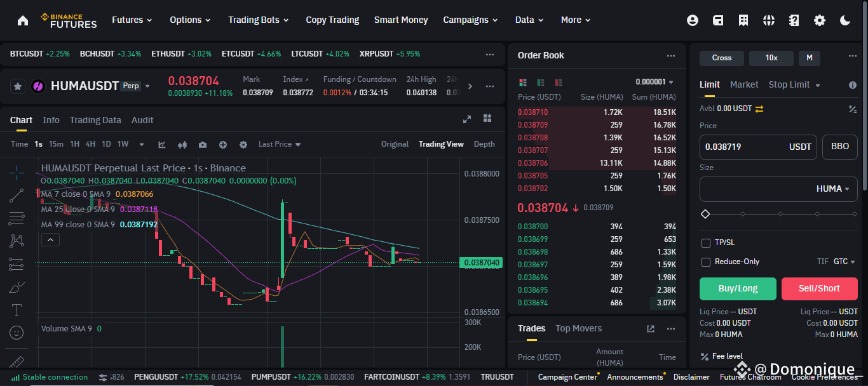Open the emoji annotation tool

tap(16, 332)
